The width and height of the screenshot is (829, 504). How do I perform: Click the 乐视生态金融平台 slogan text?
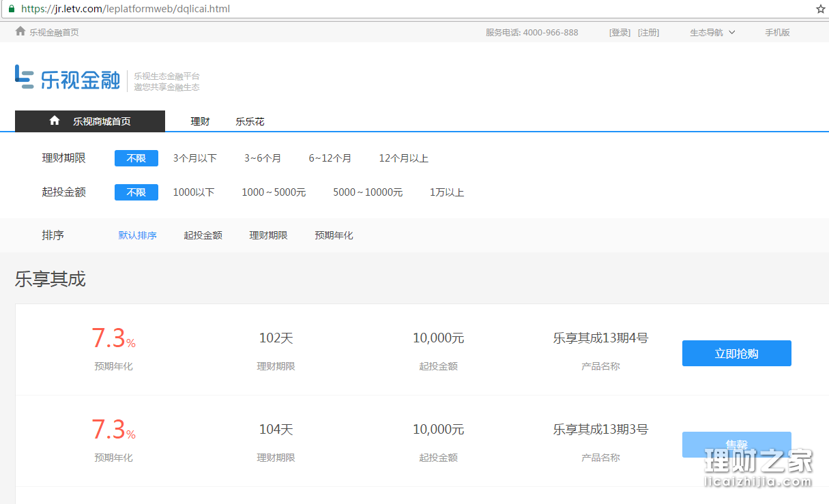(166, 76)
